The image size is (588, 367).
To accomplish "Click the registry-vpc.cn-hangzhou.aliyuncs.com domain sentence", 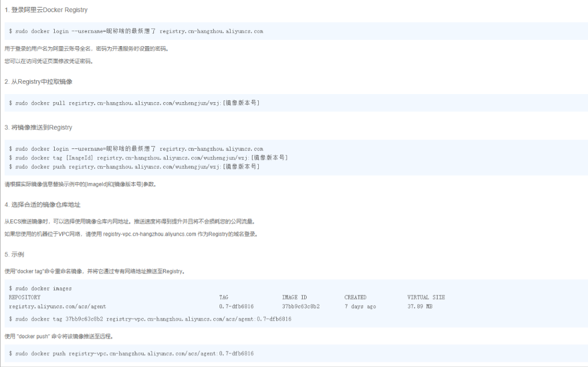I will (x=131, y=234).
